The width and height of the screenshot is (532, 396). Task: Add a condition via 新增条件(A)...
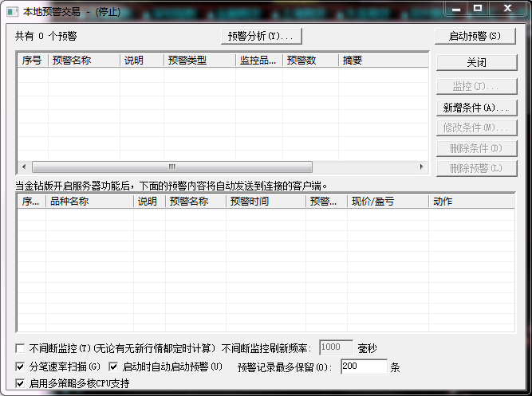tap(477, 108)
